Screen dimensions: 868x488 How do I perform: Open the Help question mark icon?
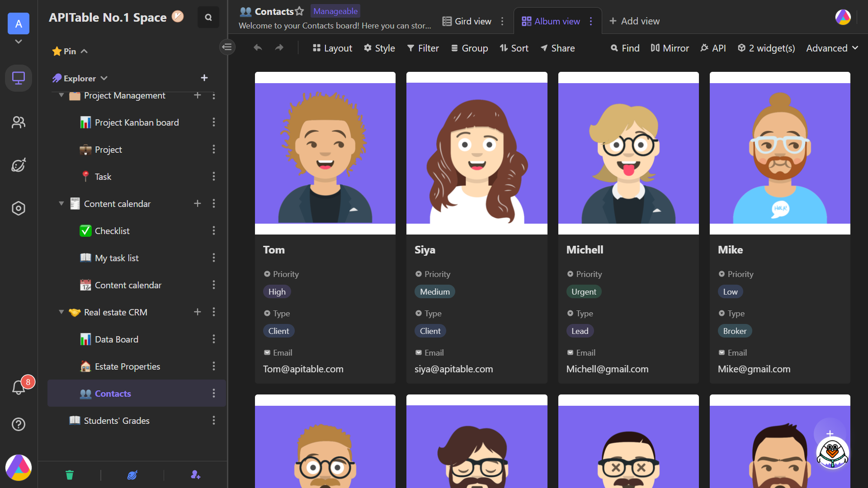[19, 424]
